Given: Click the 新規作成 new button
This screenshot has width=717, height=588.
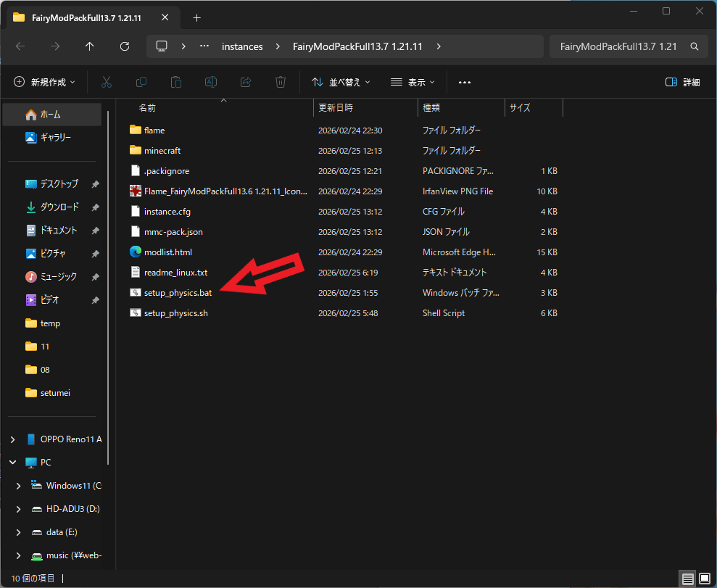Looking at the screenshot, I should click(45, 82).
